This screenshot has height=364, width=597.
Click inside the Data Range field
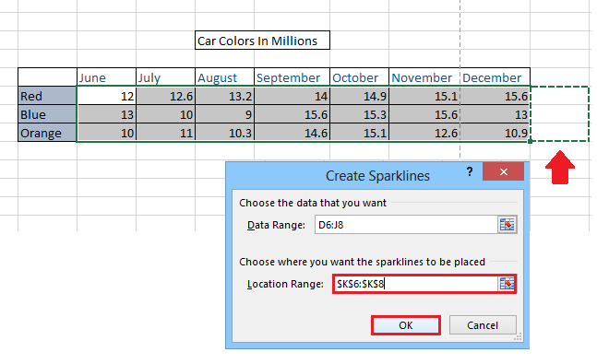point(406,225)
